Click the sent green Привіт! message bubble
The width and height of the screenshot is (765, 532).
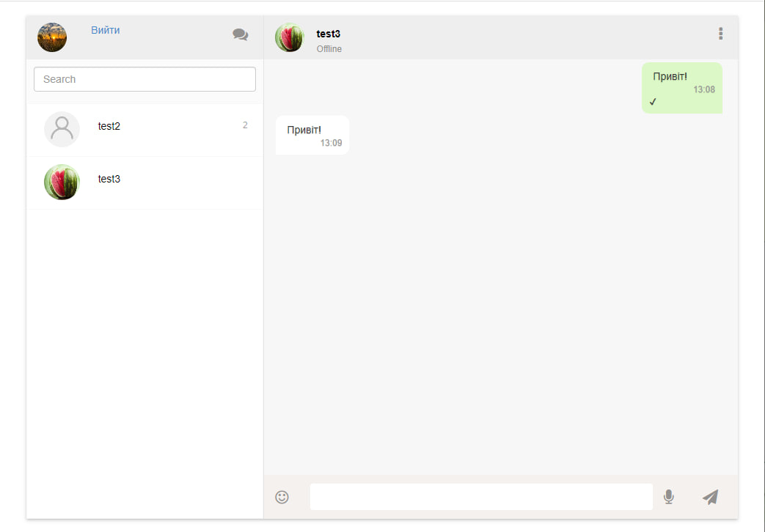point(682,88)
